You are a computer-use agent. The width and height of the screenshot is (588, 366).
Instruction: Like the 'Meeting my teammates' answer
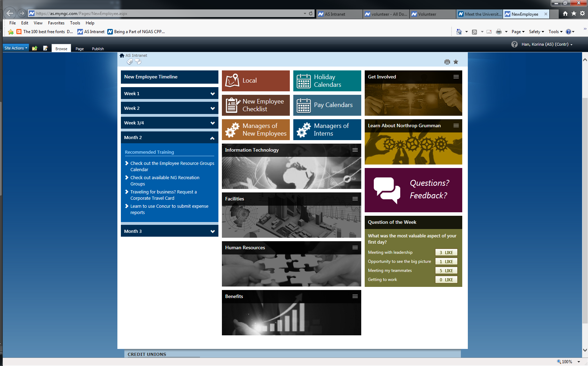446,270
